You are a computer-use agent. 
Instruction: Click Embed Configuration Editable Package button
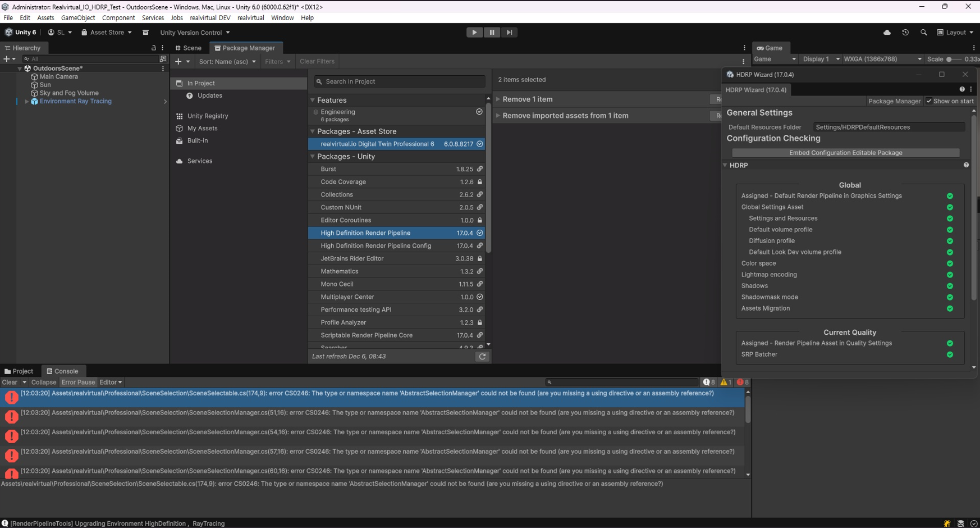click(x=845, y=153)
